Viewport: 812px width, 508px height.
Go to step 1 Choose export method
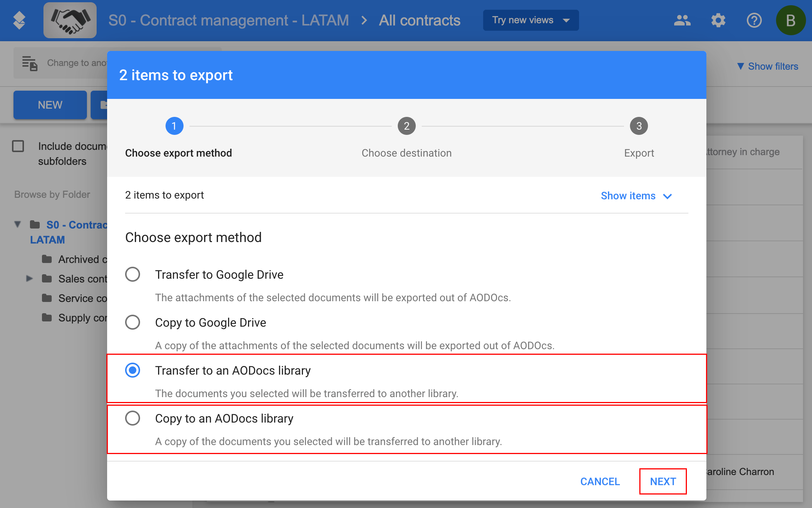pos(174,126)
